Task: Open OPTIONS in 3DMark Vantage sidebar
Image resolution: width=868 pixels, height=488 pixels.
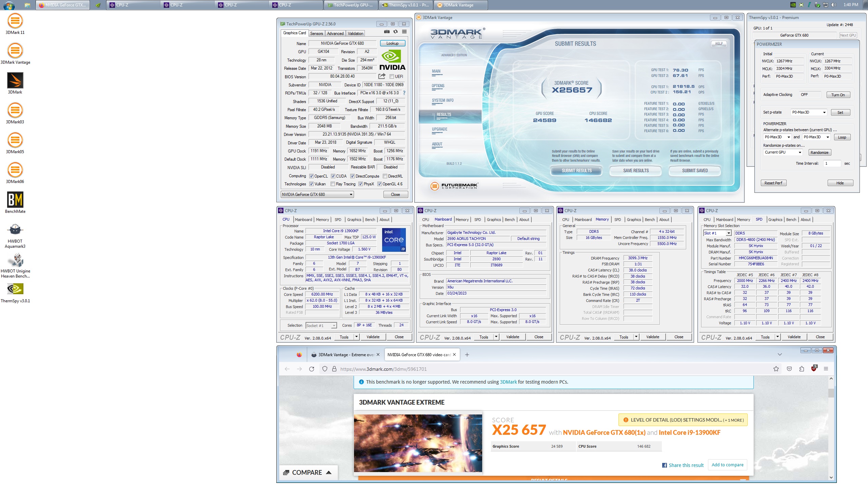Action: point(438,86)
